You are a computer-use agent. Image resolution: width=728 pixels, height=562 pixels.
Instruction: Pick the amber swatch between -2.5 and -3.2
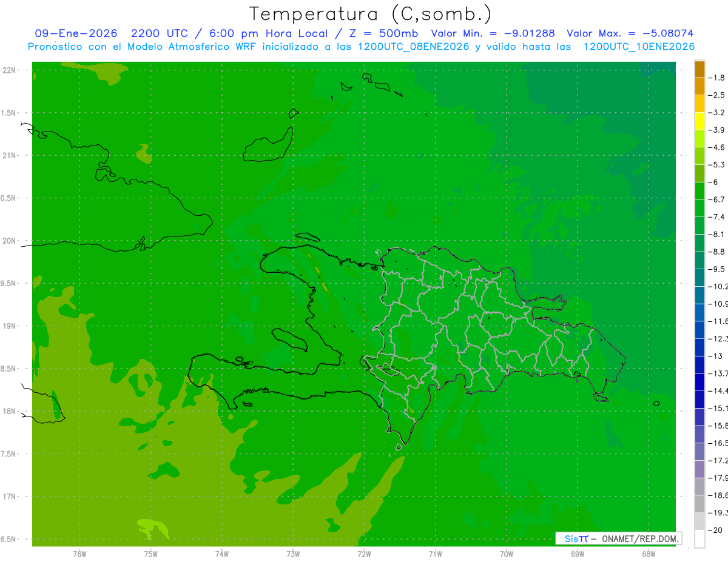(699, 104)
